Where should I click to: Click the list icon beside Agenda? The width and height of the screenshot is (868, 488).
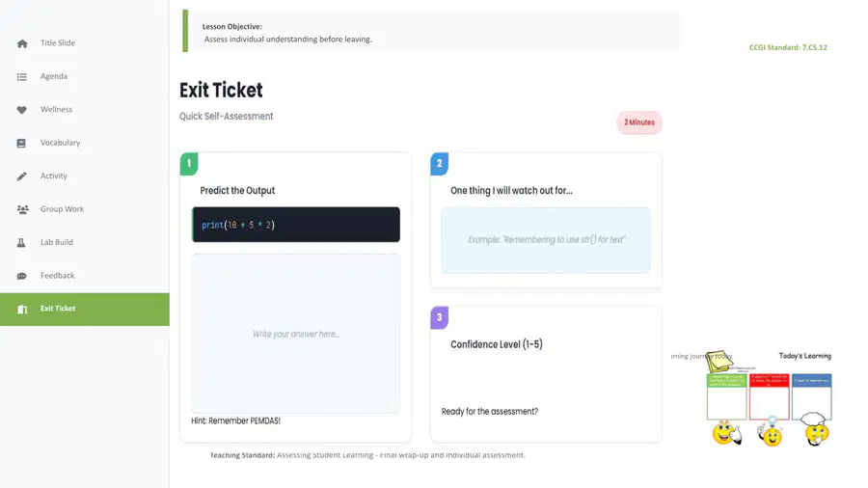[21, 77]
